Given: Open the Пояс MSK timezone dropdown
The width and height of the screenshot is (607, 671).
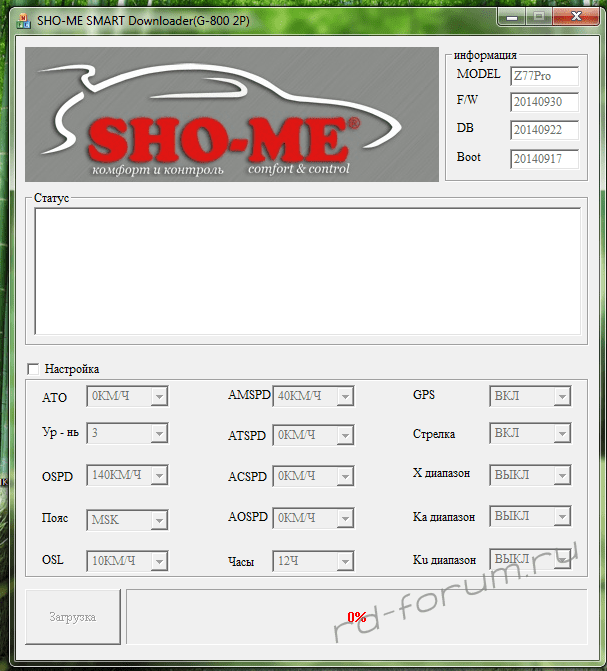Looking at the screenshot, I should point(127,520).
